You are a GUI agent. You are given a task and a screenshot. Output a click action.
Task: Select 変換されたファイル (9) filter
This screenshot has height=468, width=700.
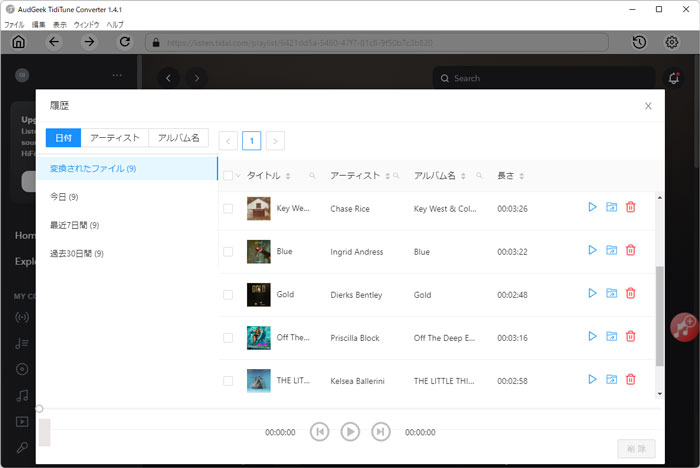[127, 168]
